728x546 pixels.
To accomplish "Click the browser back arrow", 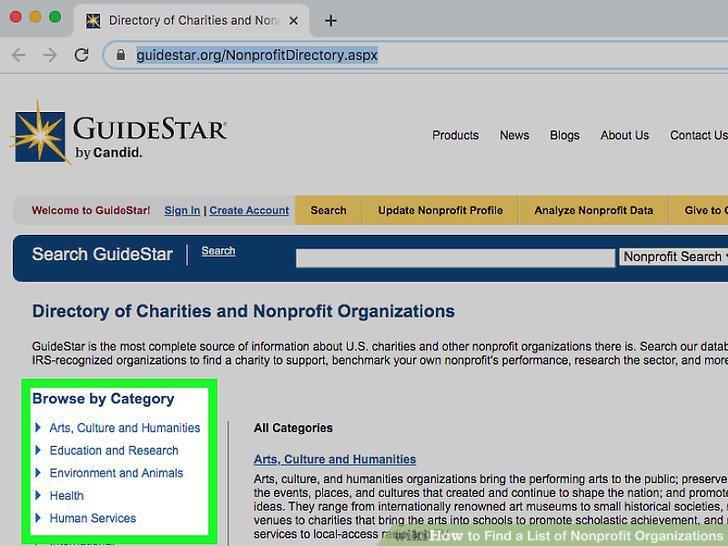I will pyautogui.click(x=19, y=55).
